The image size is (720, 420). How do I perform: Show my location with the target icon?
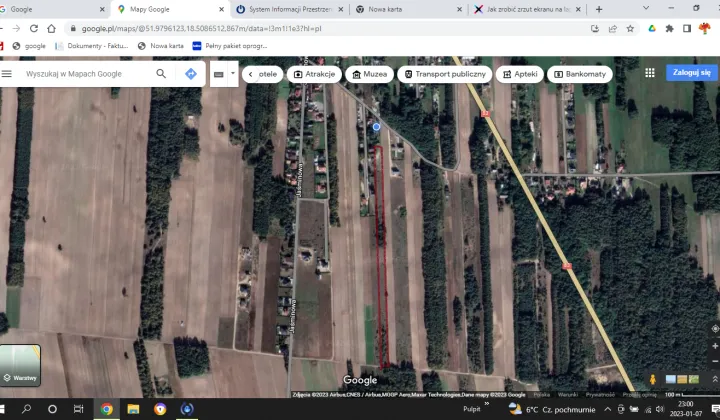coord(715,329)
